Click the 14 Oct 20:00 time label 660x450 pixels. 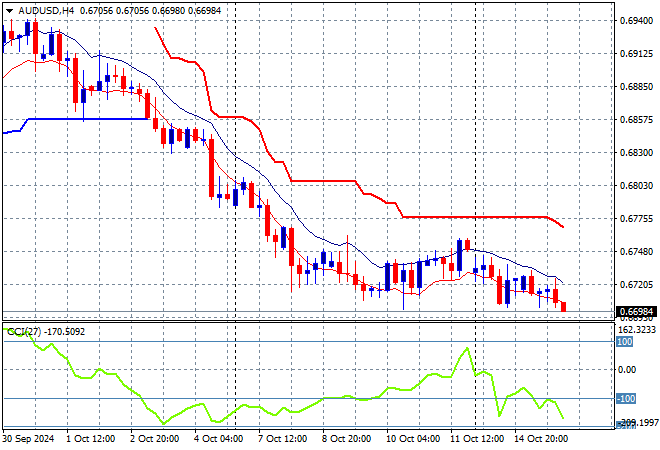tap(541, 439)
